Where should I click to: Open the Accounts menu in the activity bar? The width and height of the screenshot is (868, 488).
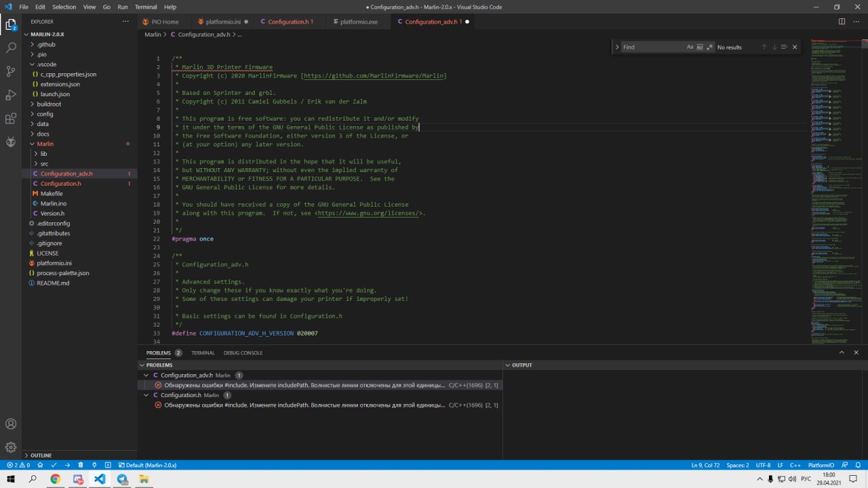tap(11, 424)
